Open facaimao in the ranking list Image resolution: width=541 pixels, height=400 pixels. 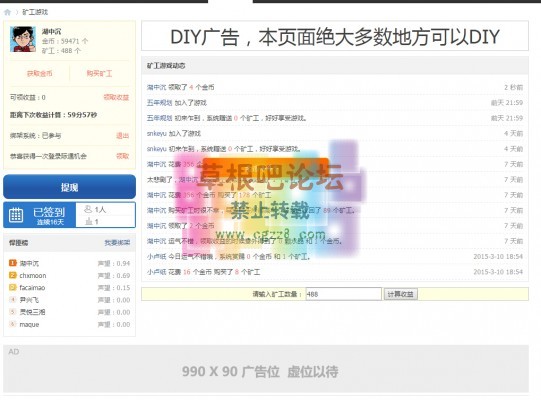click(x=32, y=287)
